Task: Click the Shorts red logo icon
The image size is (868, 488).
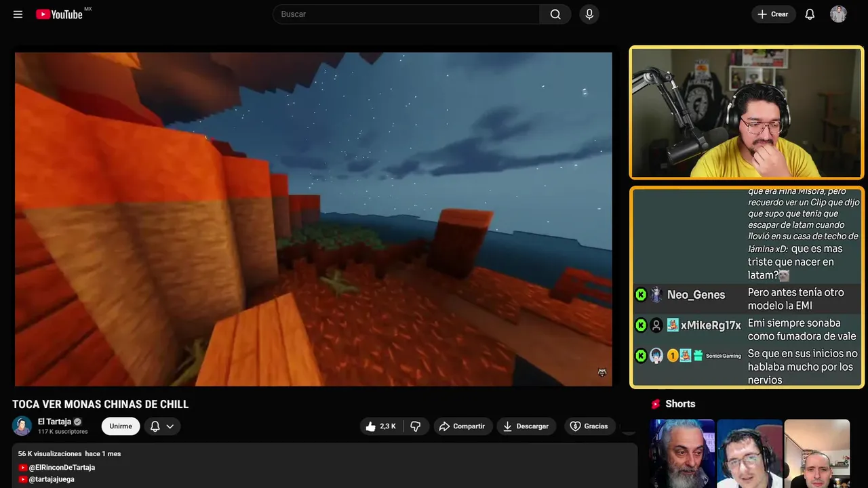Action: click(656, 404)
